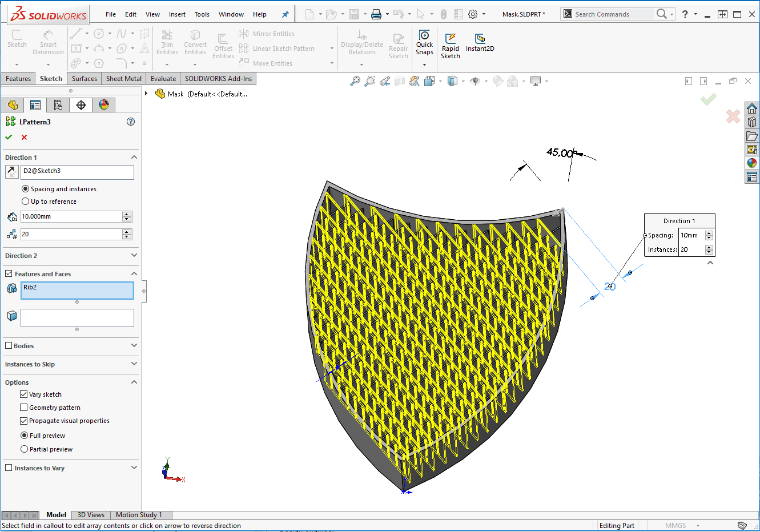The width and height of the screenshot is (760, 532).
Task: Open the Motion Study 1 tab
Action: point(139,515)
